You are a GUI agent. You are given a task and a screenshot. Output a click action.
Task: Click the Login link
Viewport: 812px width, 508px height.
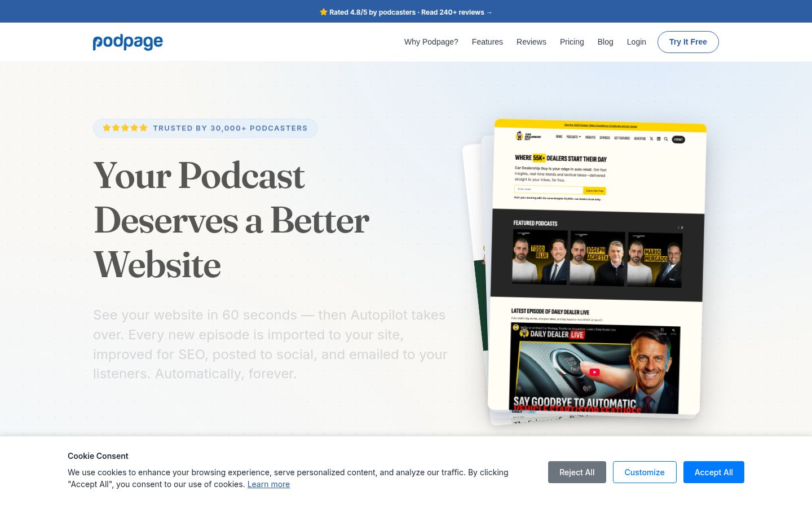[636, 42]
